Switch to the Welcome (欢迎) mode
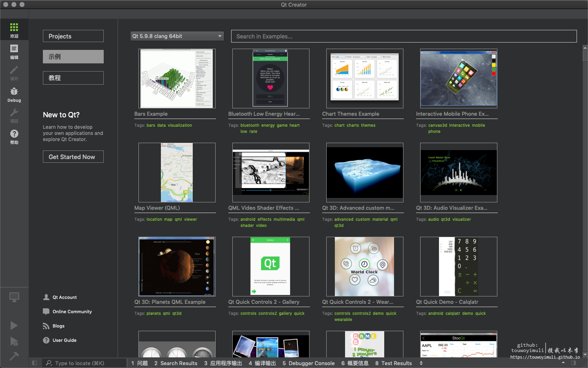 (14, 29)
